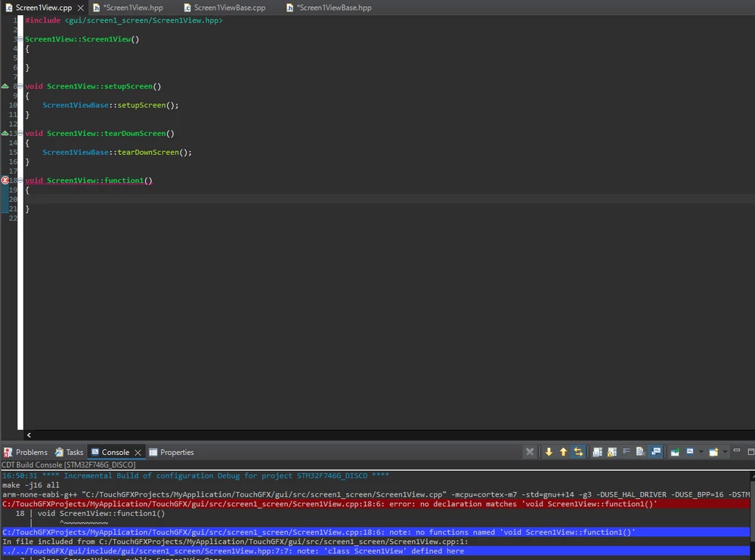Click the Copy Build Log icon
The height and width of the screenshot is (560, 755).
click(597, 452)
